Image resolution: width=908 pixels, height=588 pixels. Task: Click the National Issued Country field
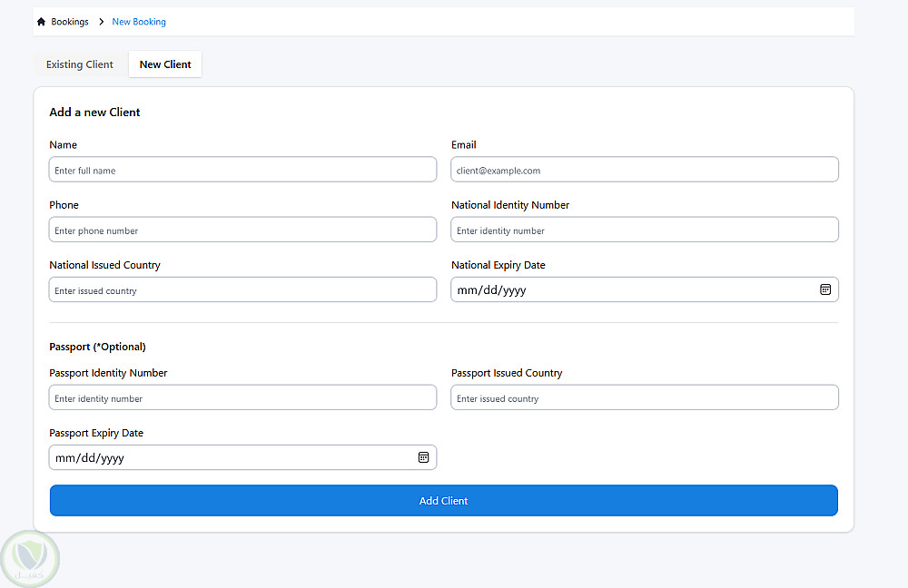pyautogui.click(x=242, y=289)
